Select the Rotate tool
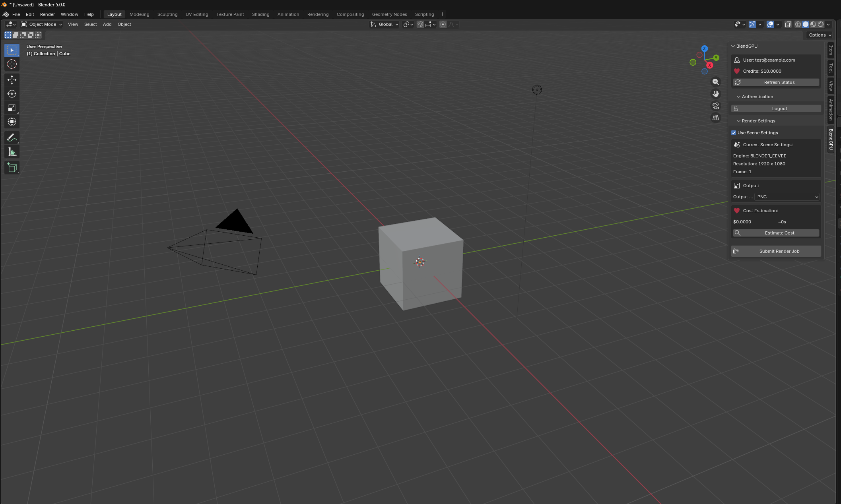Viewport: 841px width, 504px height. pos(12,94)
